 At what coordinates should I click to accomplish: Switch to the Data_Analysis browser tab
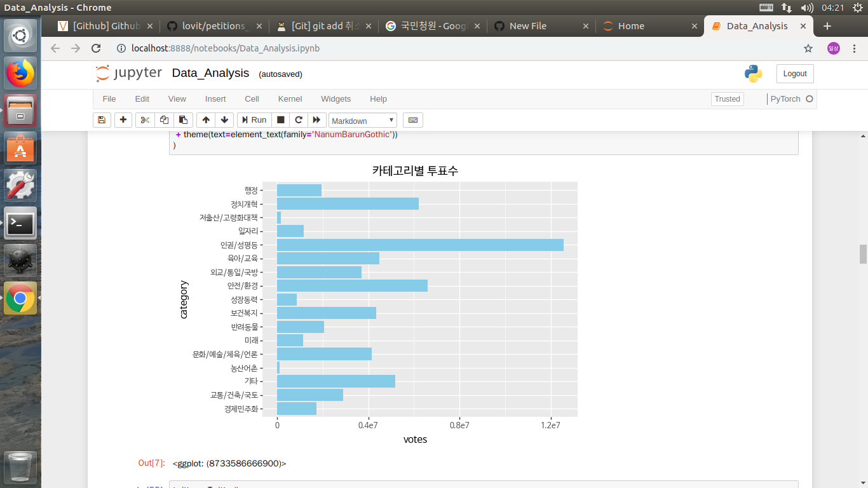coord(758,26)
